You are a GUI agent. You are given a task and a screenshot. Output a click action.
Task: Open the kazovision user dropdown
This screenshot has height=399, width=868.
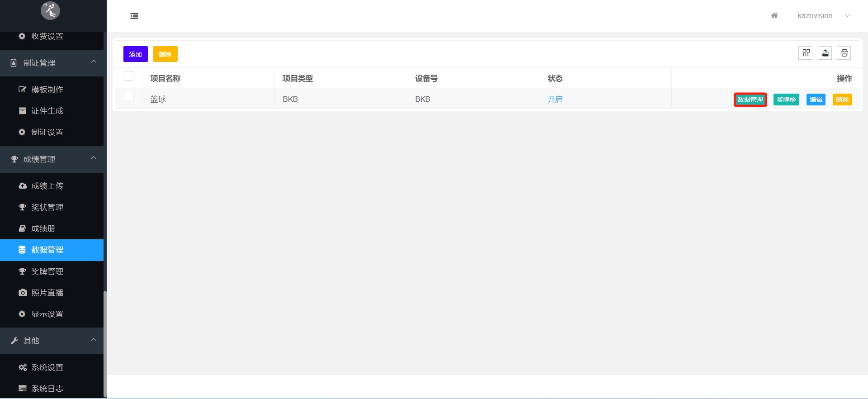point(823,15)
